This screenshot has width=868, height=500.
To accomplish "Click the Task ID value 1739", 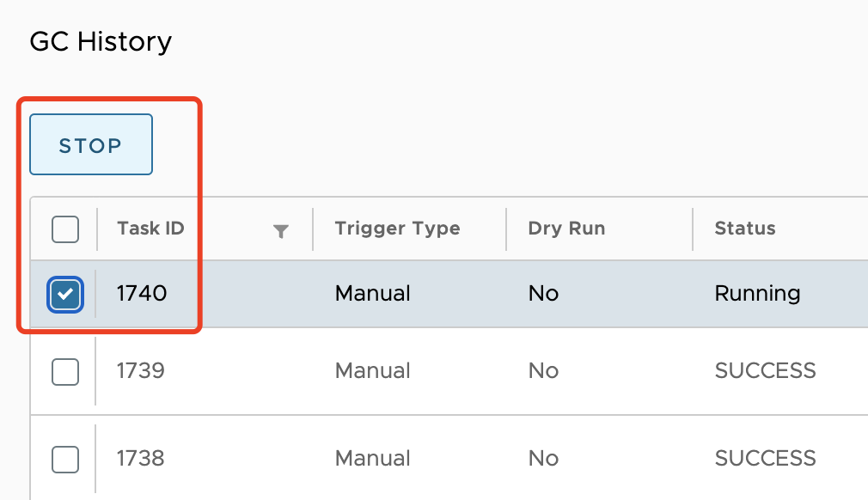I will 140,370.
